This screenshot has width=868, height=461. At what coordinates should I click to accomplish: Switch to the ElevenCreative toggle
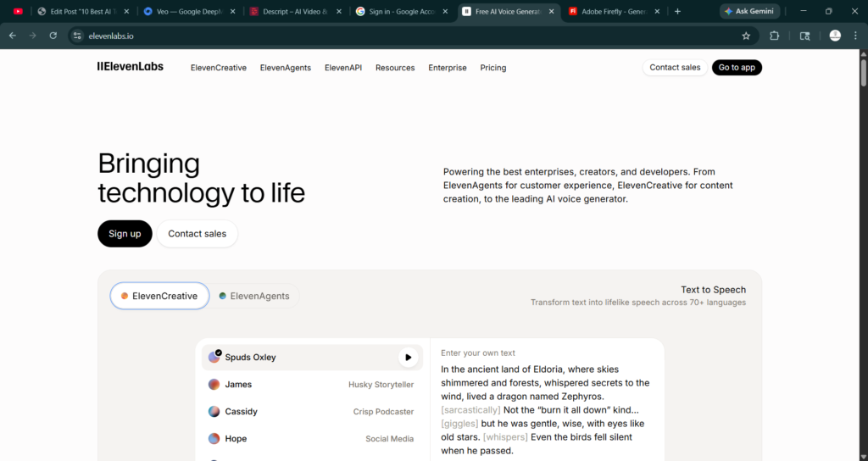coord(159,296)
